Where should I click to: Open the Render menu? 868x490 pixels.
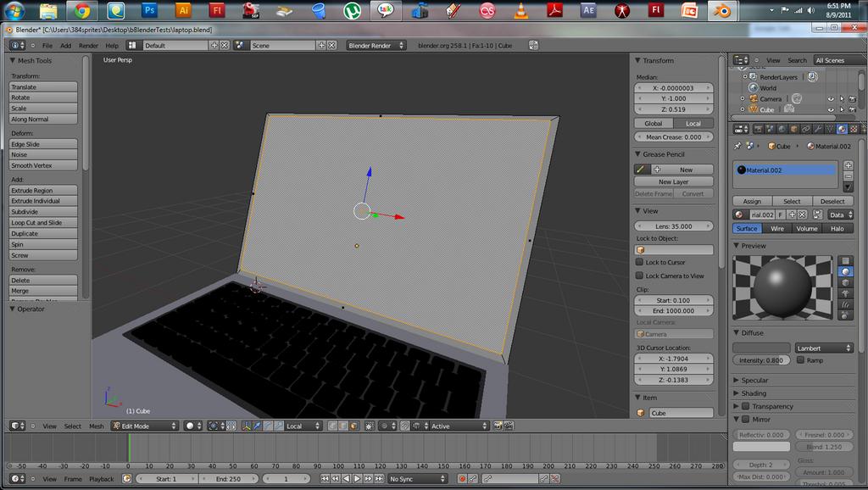tap(88, 46)
